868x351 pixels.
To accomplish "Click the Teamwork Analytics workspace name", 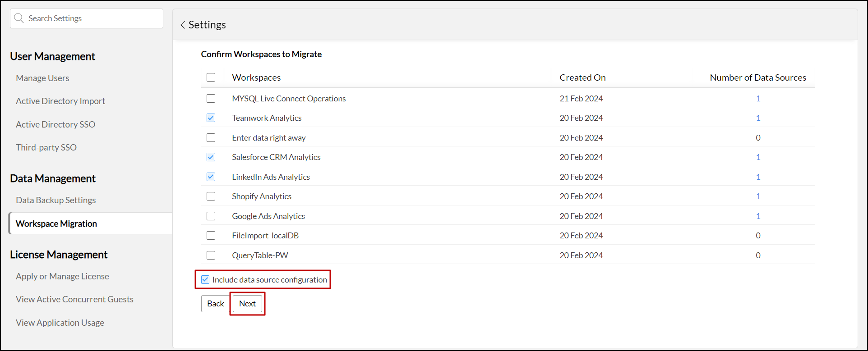I will [x=267, y=118].
